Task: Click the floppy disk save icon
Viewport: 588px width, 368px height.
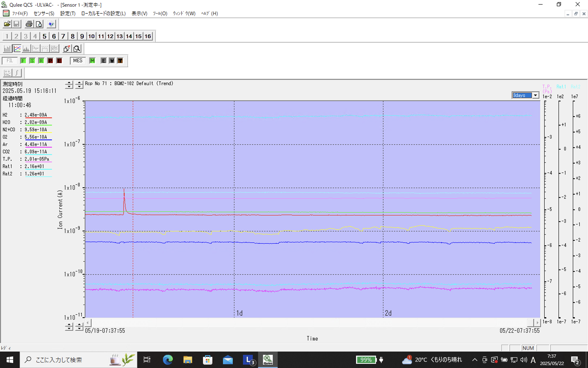Action: pyautogui.click(x=16, y=24)
